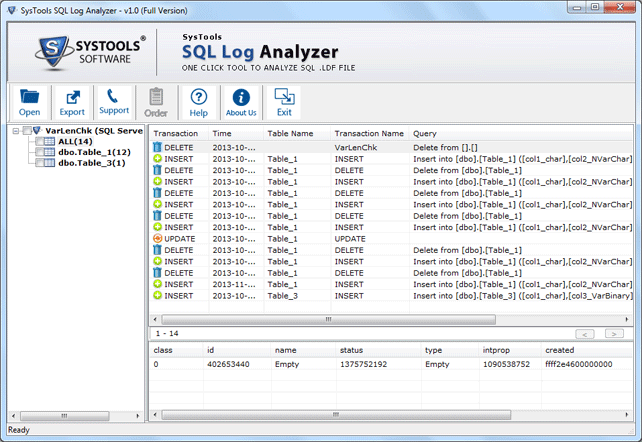
Task: Select the 'Delete from [].[]' query cell
Action: (445, 147)
